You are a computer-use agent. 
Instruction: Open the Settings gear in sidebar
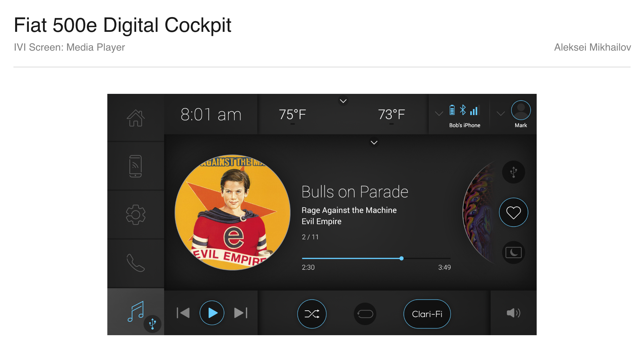pyautogui.click(x=136, y=215)
